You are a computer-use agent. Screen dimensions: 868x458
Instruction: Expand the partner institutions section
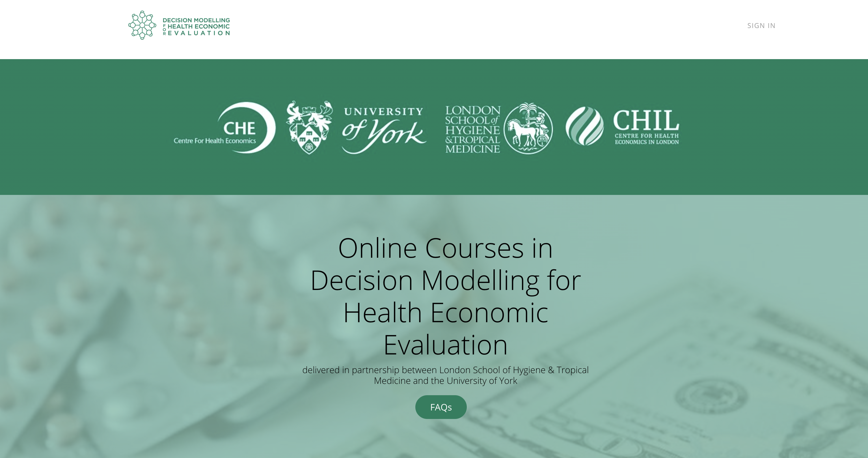(434, 126)
